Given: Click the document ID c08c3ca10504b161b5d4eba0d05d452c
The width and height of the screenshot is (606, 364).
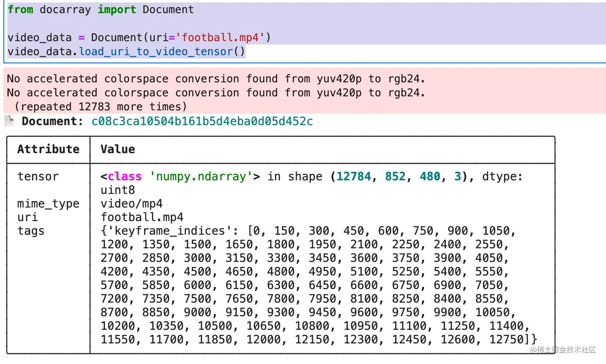Looking at the screenshot, I should pos(202,121).
